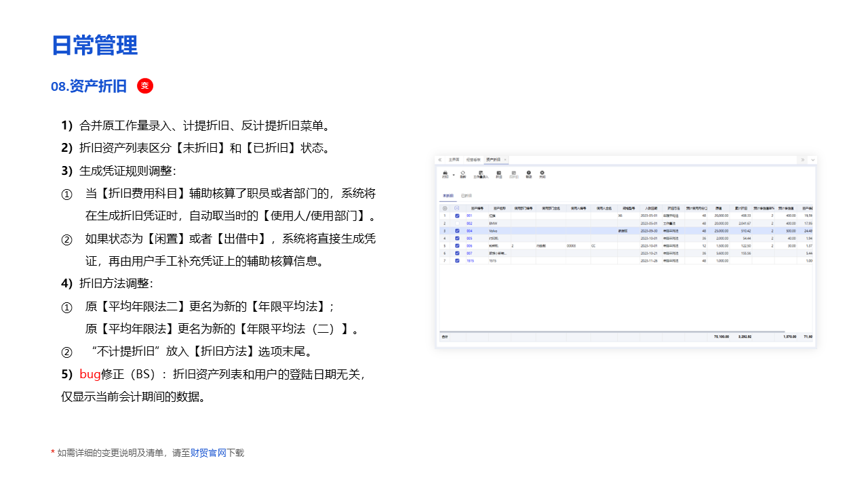Open the tab list dropdown chevron

(813, 160)
